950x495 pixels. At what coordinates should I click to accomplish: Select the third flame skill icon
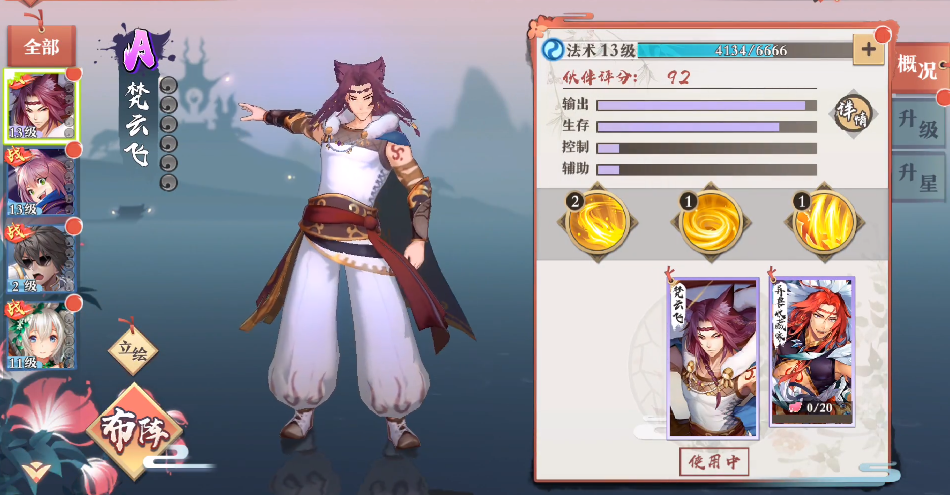click(x=824, y=222)
